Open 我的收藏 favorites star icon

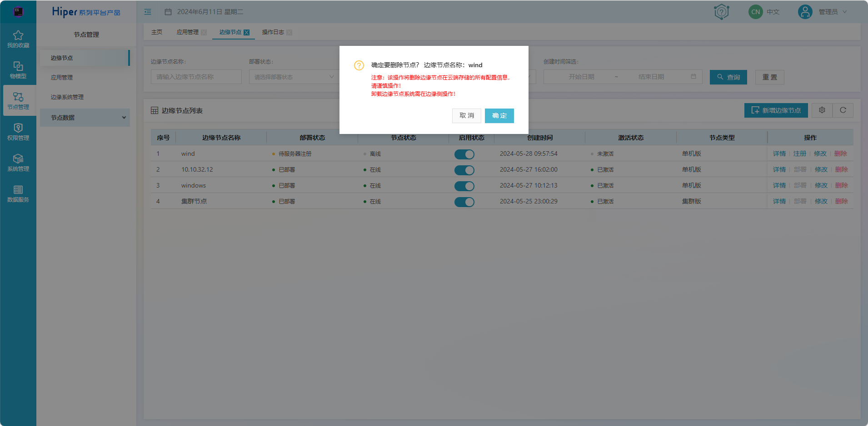18,35
